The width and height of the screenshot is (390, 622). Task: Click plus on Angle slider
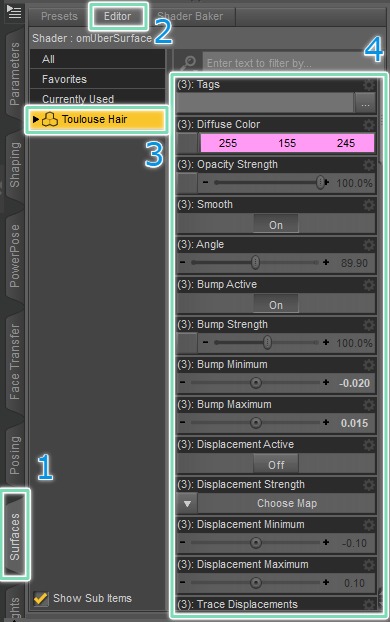(x=326, y=262)
